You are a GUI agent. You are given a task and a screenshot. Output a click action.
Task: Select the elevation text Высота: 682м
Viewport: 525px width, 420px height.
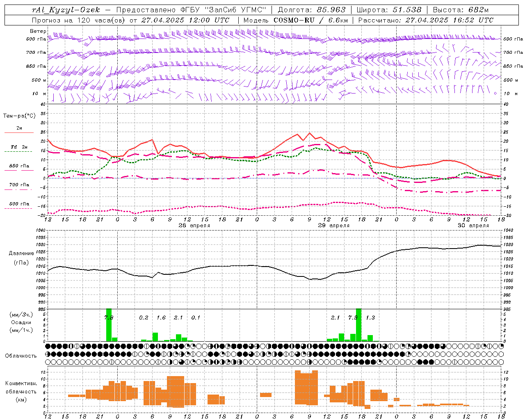click(461, 10)
